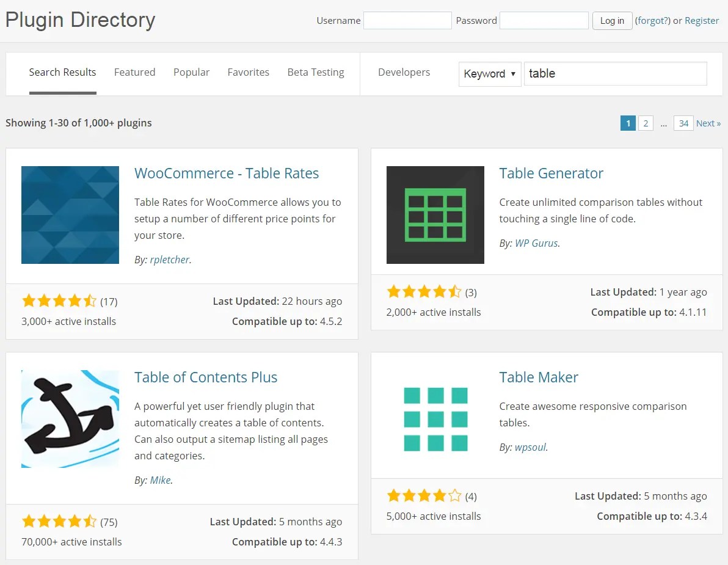This screenshot has height=565, width=728.
Task: Click Last Updated: 22 hours ago text
Action: tap(277, 301)
